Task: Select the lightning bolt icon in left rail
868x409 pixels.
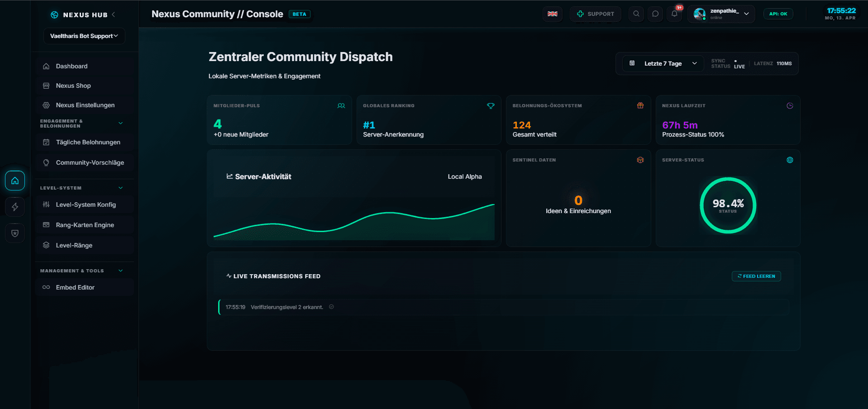Action: coord(15,207)
